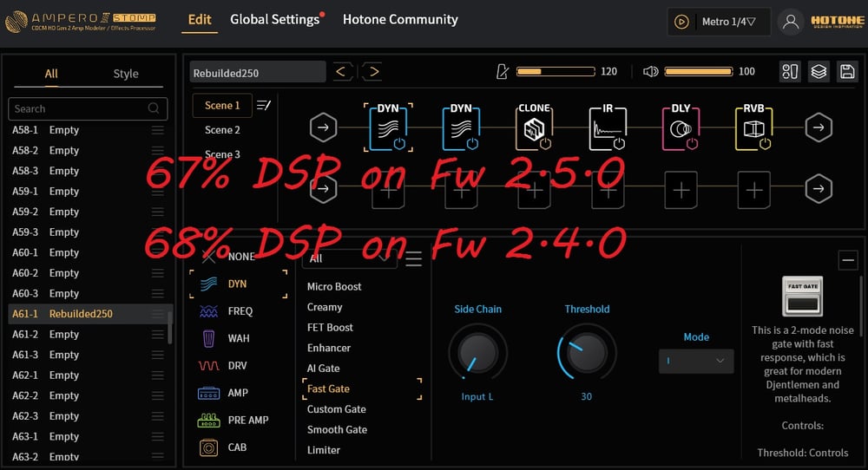This screenshot has height=470, width=868.
Task: Open the layers stack icon
Action: point(819,71)
